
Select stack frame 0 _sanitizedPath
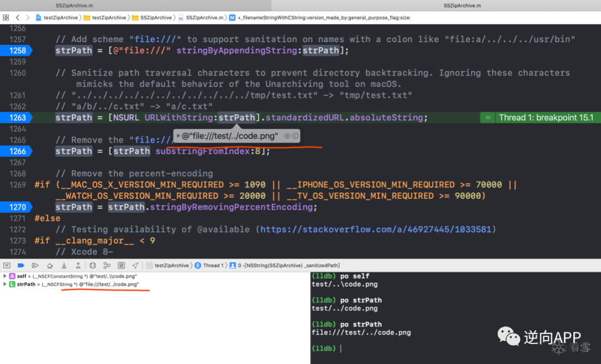coord(285,265)
